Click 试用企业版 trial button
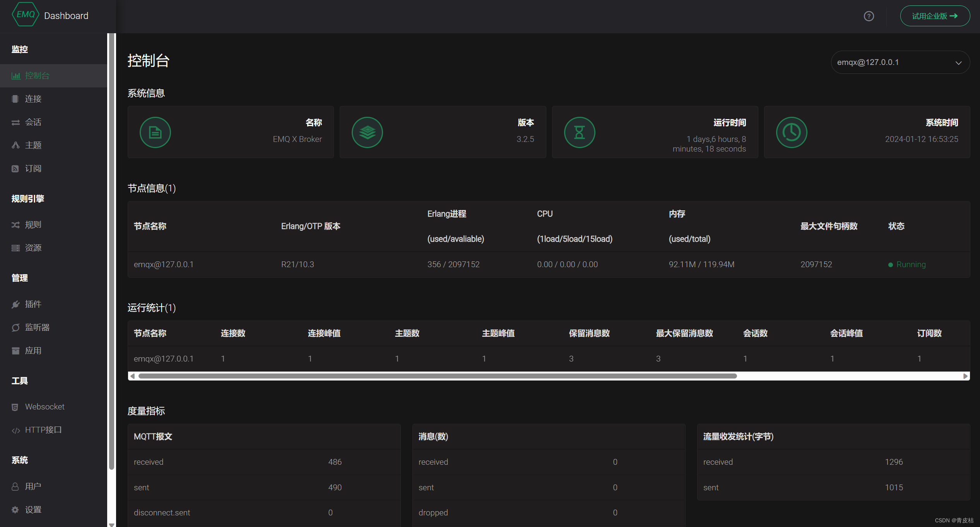The width and height of the screenshot is (980, 527). (x=935, y=16)
